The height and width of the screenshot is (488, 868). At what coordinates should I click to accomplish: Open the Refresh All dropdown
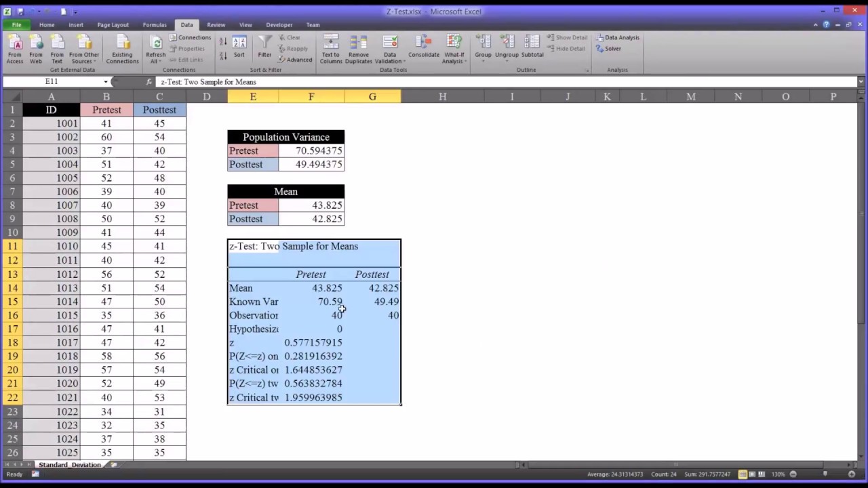(x=155, y=49)
